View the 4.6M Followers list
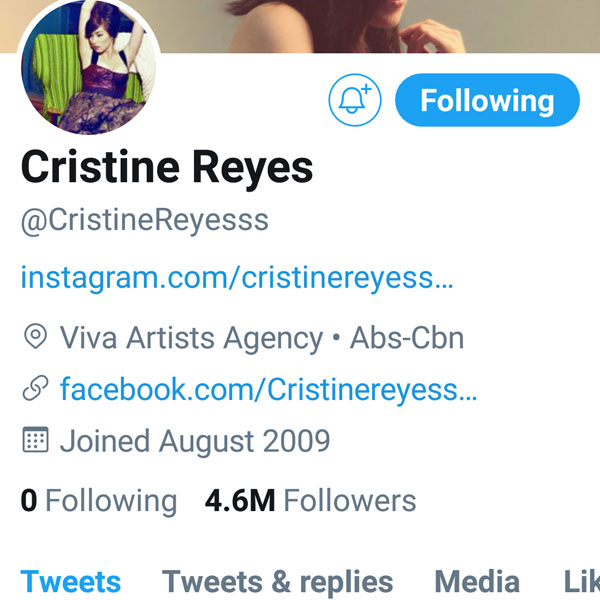The image size is (600, 600). tap(310, 501)
